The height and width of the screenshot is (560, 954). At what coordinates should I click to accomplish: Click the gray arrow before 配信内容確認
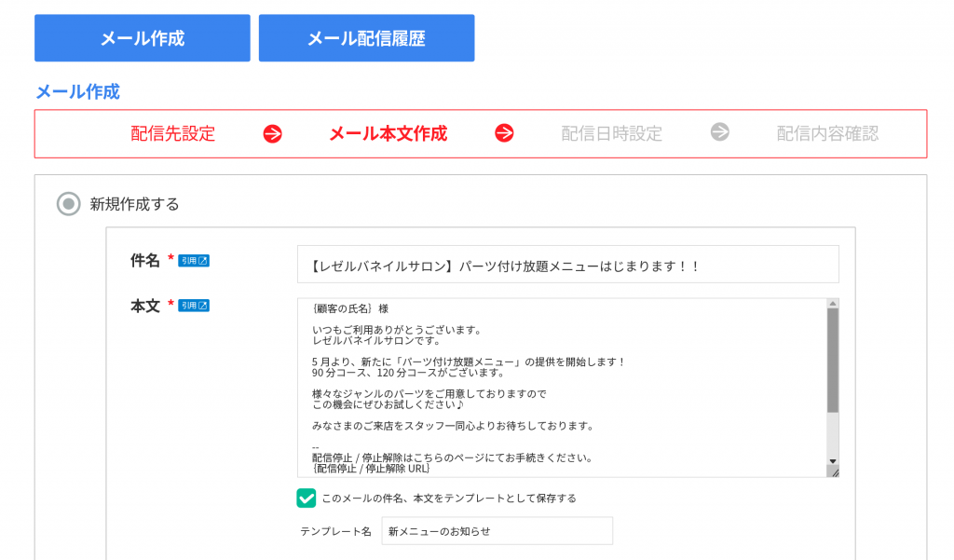pos(719,132)
